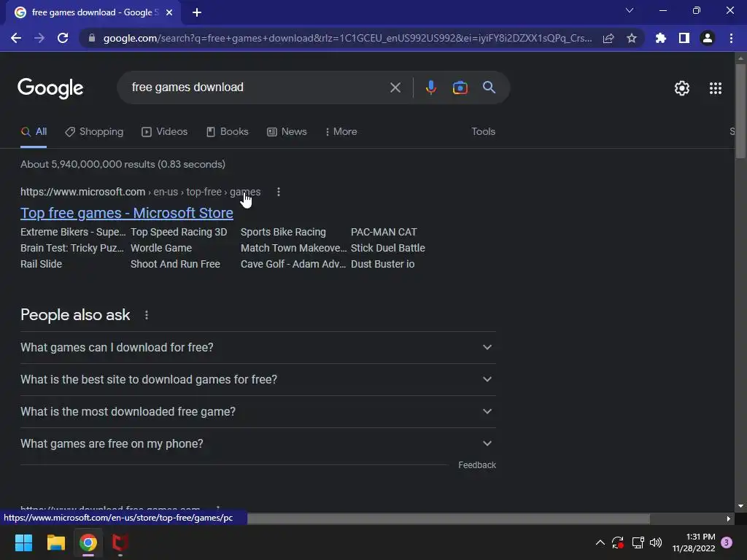Toggle the Chrome side panel
The width and height of the screenshot is (747, 560).
(684, 38)
